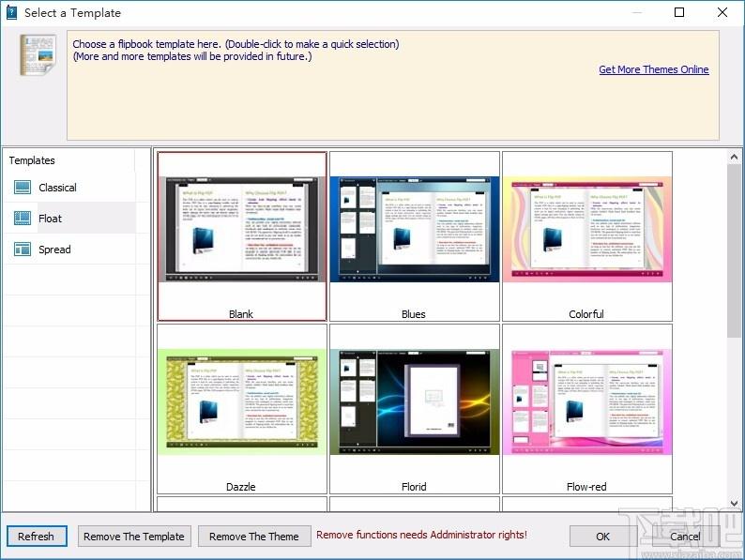Click the theme list scrollbar thumb
Screen dimensions: 745x560
click(734, 250)
